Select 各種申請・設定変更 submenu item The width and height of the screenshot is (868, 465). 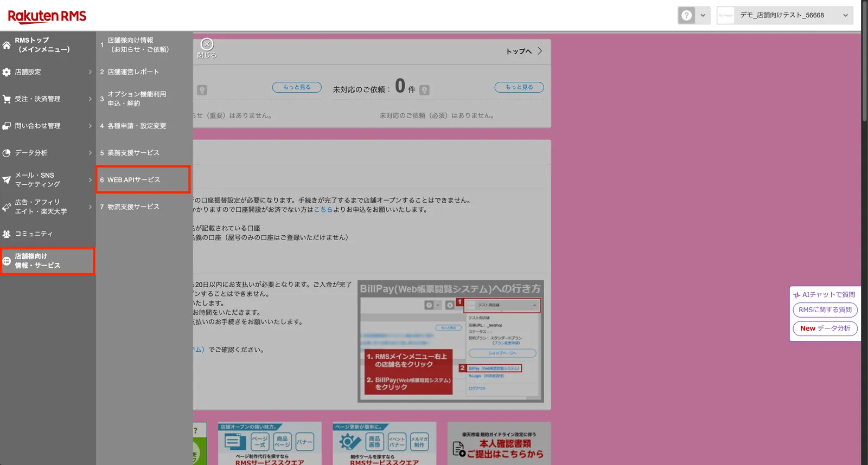144,126
